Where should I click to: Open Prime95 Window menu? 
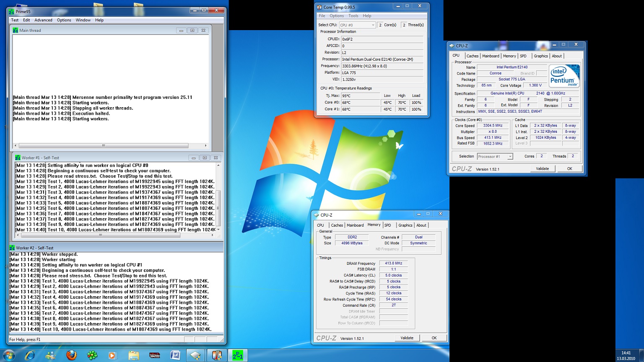[83, 20]
